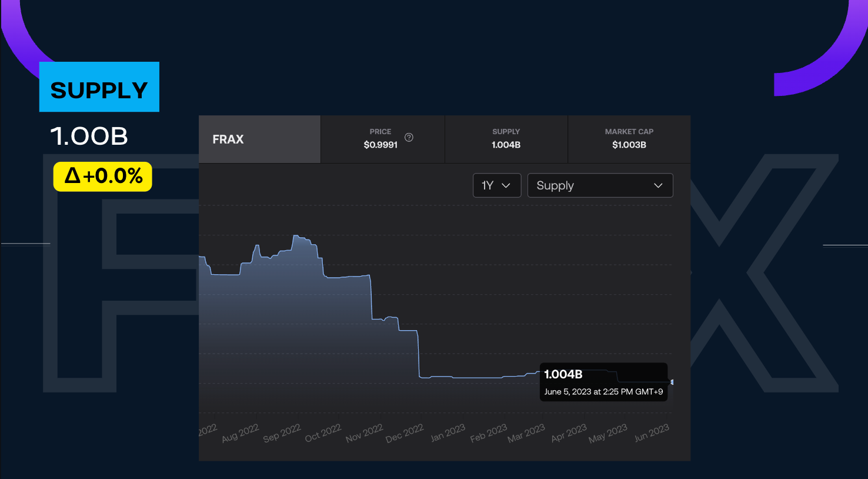Viewport: 868px width, 479px height.
Task: Expand the Supply metric dropdown
Action: click(600, 185)
